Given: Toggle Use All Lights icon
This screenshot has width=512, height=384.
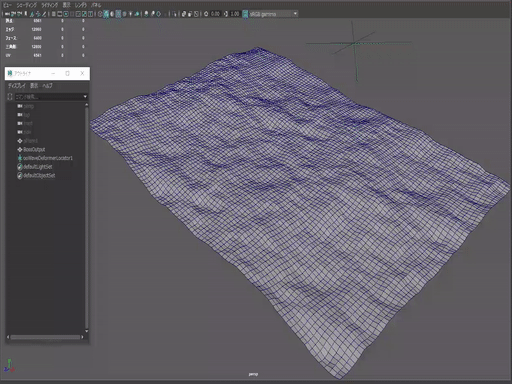Looking at the screenshot, I should [x=130, y=14].
